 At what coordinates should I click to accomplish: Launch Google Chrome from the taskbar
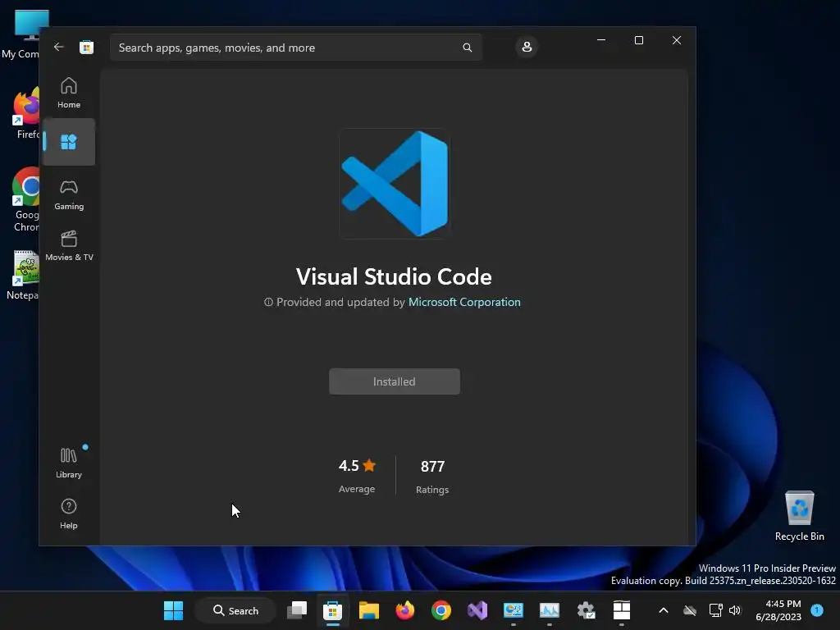pyautogui.click(x=441, y=610)
